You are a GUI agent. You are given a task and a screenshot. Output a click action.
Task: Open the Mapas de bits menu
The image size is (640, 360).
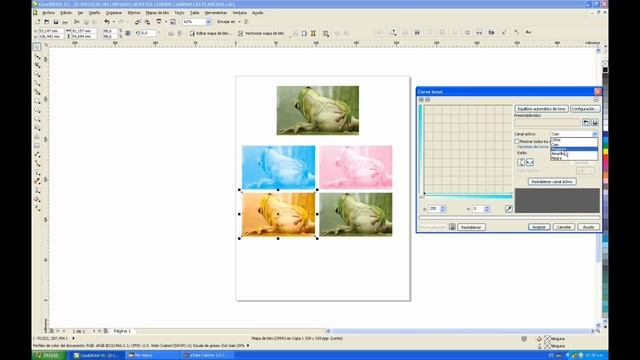157,13
